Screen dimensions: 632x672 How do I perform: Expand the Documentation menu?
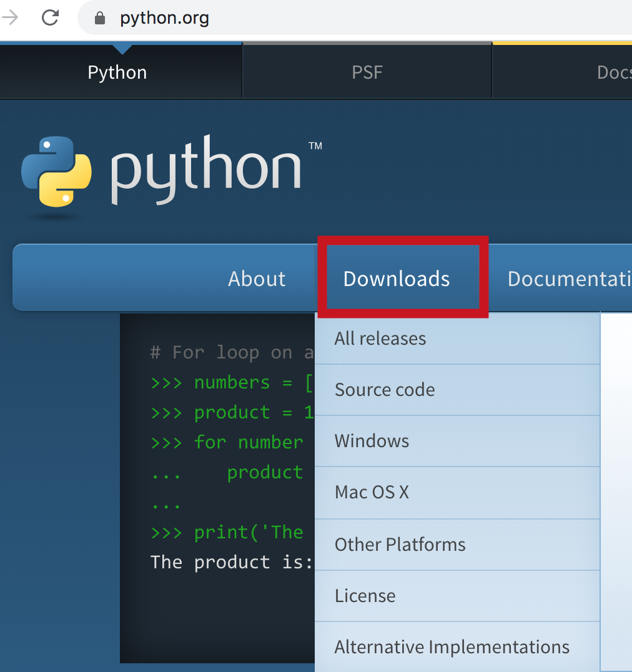click(568, 279)
